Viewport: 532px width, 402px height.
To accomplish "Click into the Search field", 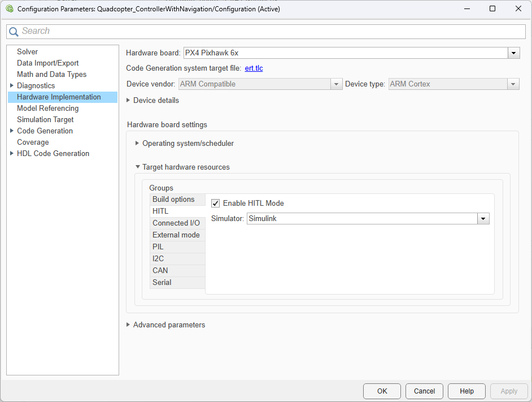I will (266, 31).
